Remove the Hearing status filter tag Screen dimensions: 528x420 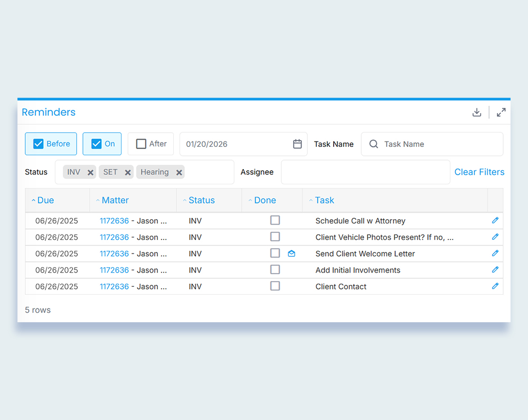coord(179,172)
